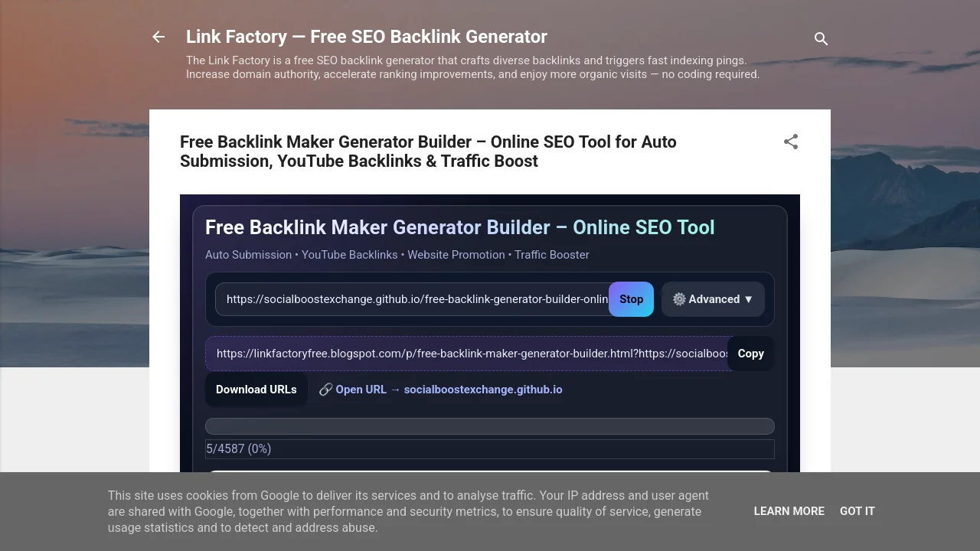Open the search magnifier icon
This screenshot has width=980, height=551.
click(821, 38)
